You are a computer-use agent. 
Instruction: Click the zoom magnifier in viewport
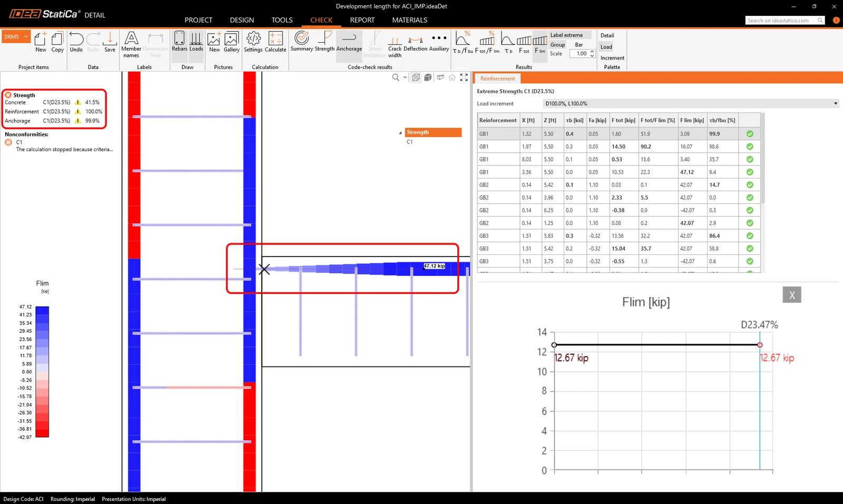tap(396, 77)
